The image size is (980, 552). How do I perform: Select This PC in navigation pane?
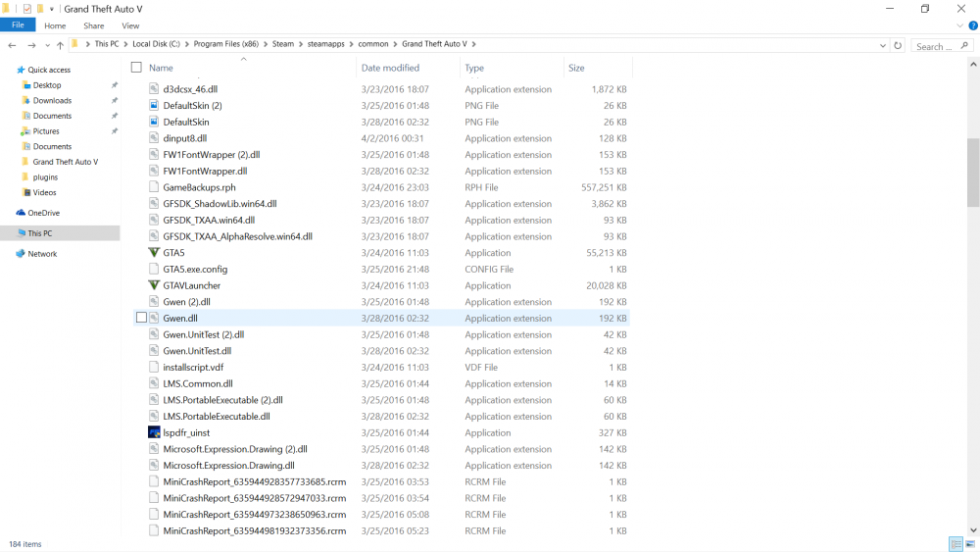[39, 233]
